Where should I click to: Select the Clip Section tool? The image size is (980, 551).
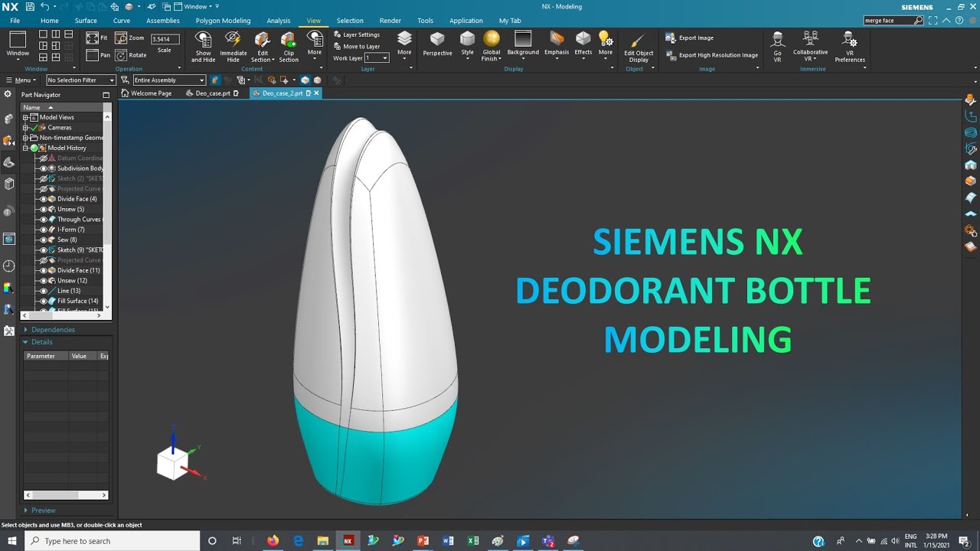(x=289, y=47)
